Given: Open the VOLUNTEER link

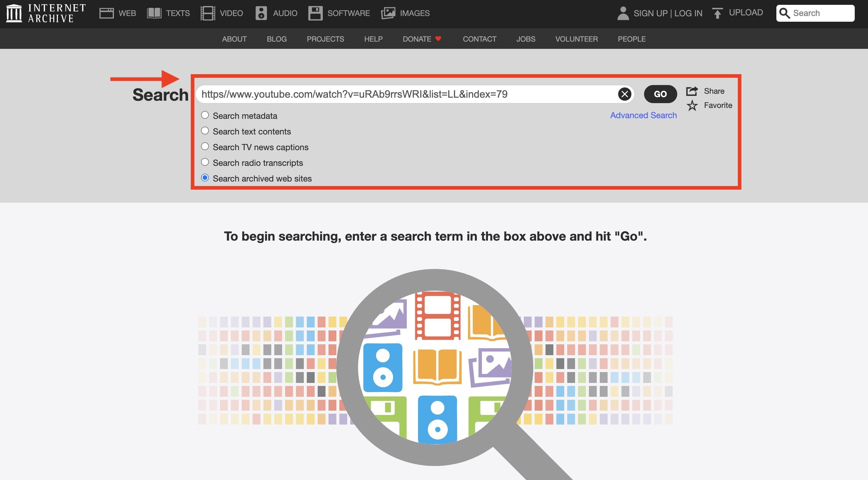Looking at the screenshot, I should coord(577,39).
